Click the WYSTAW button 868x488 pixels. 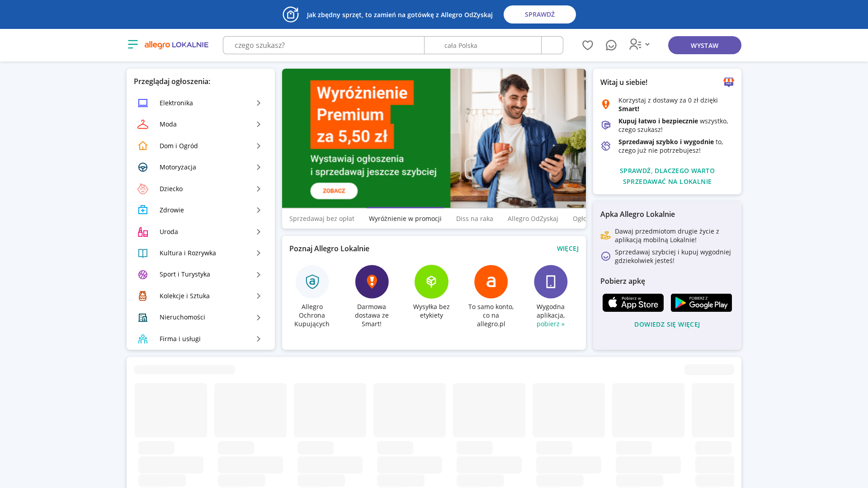tap(704, 45)
